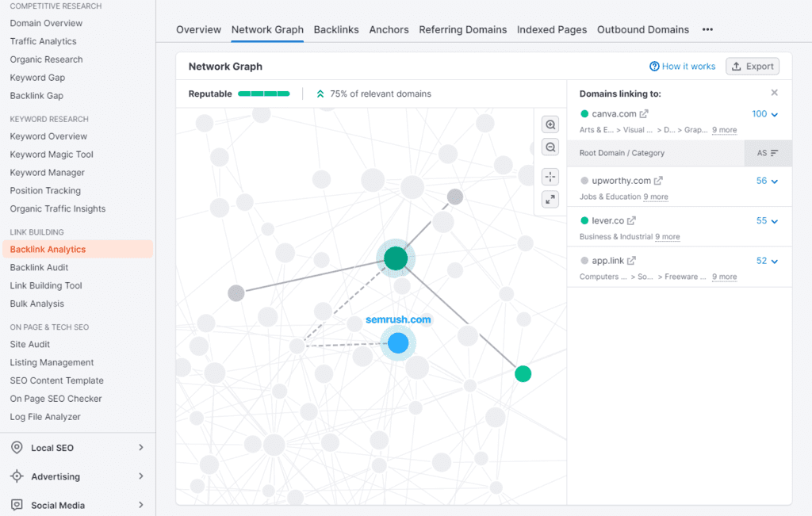812x516 pixels.
Task: Open canva.com external link icon
Action: pos(644,114)
